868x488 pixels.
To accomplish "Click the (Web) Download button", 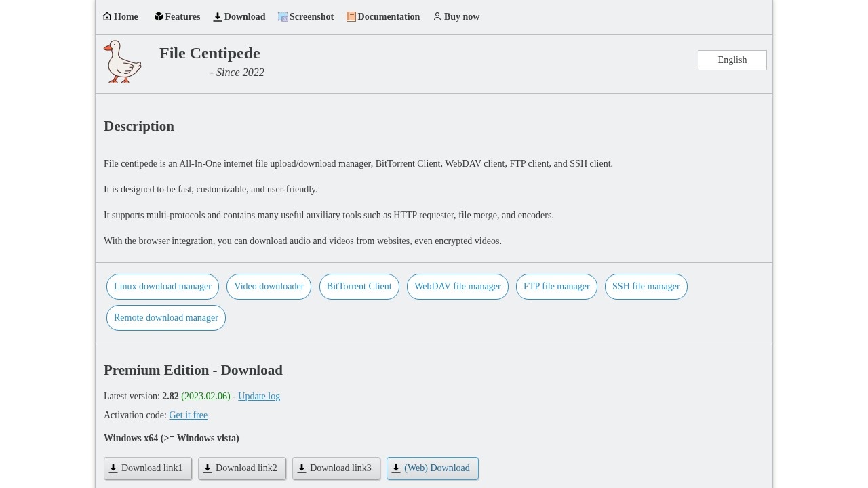I will pyautogui.click(x=433, y=468).
